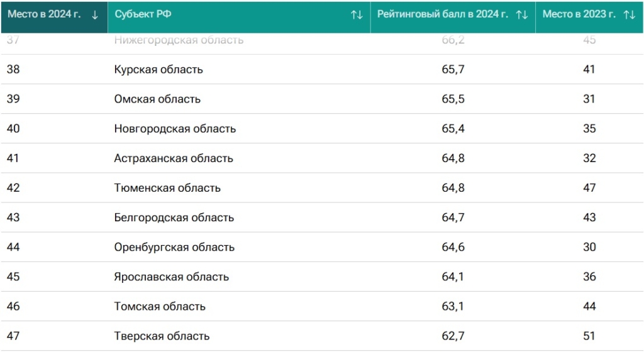Screen dimensions: 644x352
Task: Click sort arrows next to Рейтинговый балл в 2024 г.
Action: 521,15
